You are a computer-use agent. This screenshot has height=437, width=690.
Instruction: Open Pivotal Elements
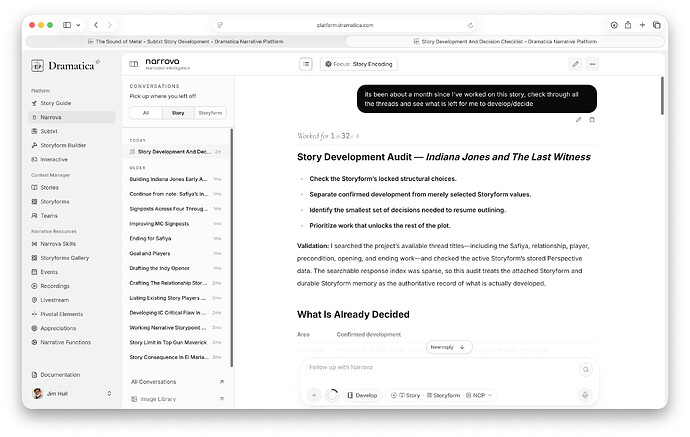61,314
